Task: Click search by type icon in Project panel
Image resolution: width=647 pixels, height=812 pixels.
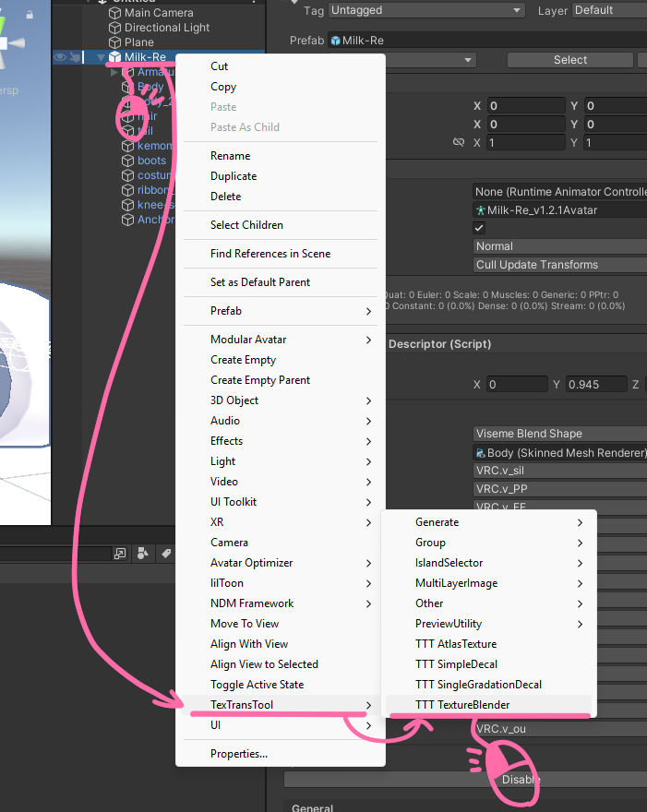Action: pyautogui.click(x=142, y=554)
